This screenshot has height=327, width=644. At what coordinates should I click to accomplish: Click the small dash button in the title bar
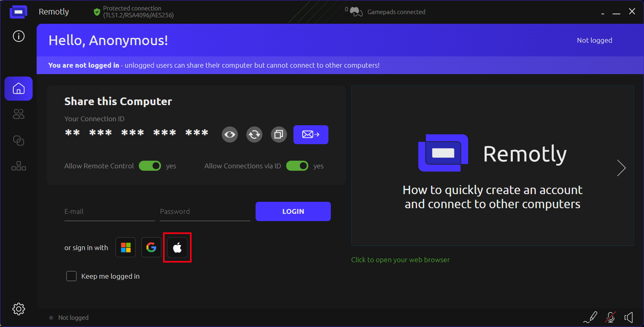pyautogui.click(x=603, y=14)
